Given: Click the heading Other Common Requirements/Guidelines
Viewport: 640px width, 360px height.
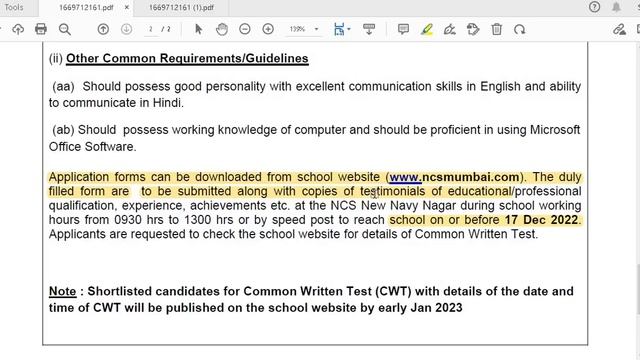Looking at the screenshot, I should [187, 58].
